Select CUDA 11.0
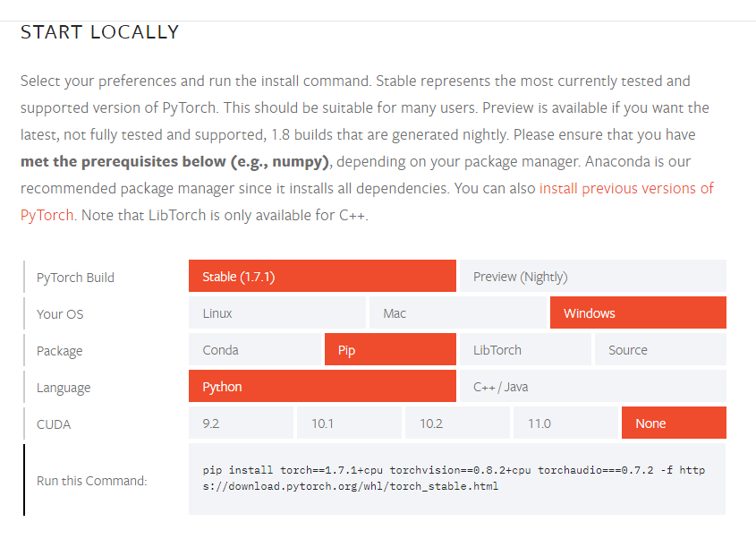Viewport: 756px width, 539px height. [565, 423]
